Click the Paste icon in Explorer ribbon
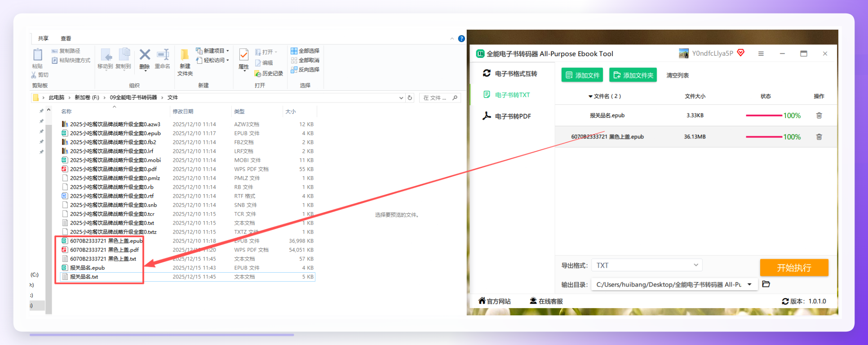The width and height of the screenshot is (868, 345). (37, 55)
